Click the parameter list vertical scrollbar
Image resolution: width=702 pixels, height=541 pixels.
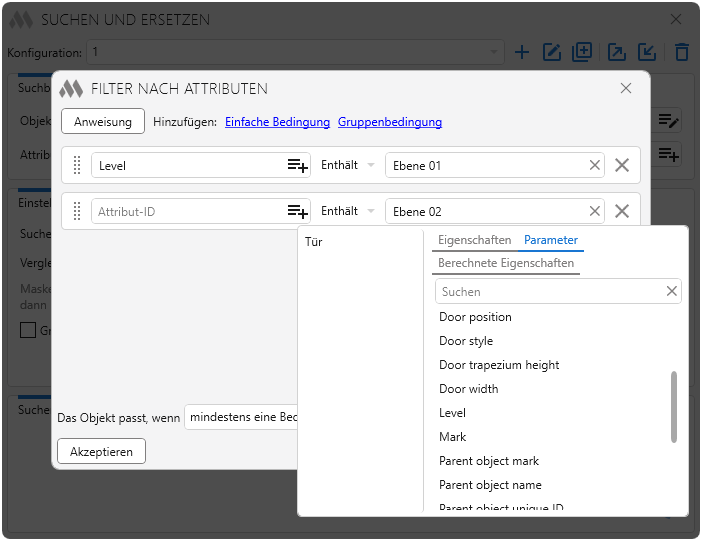click(674, 405)
